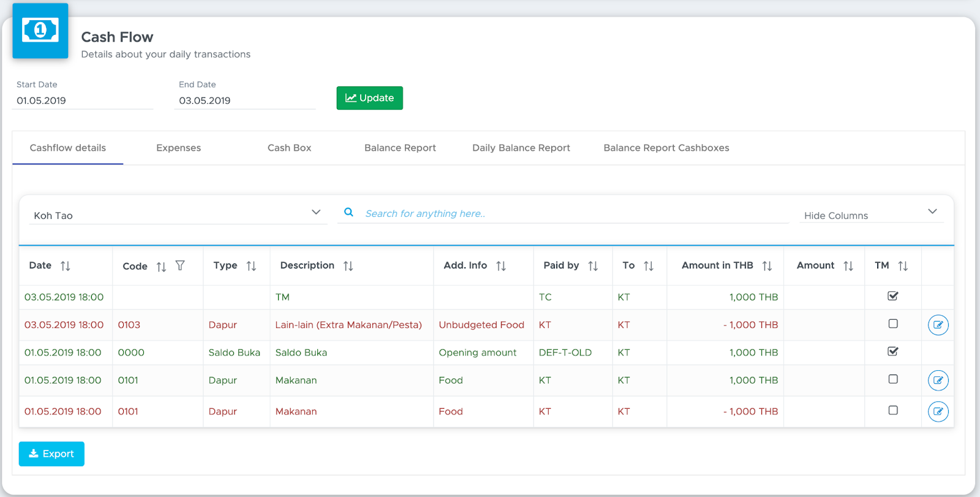Sort the table by Date column
This screenshot has width=980, height=497.
66,266
